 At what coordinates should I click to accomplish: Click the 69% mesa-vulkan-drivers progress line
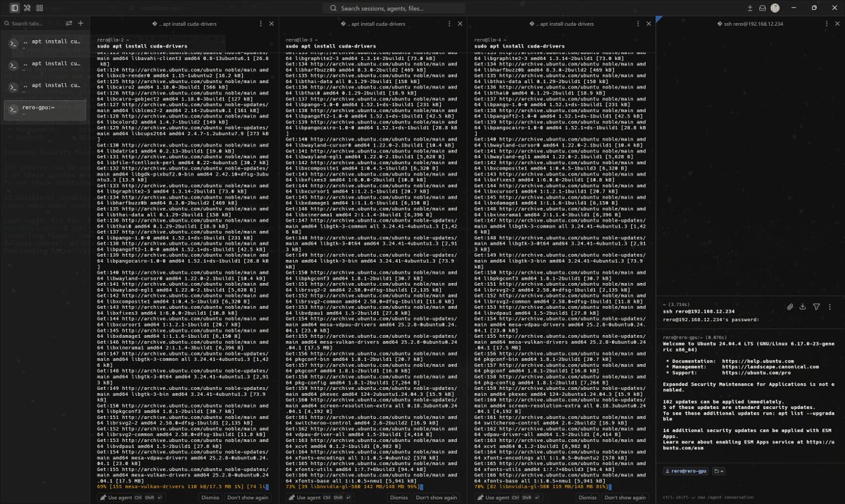tap(183, 486)
